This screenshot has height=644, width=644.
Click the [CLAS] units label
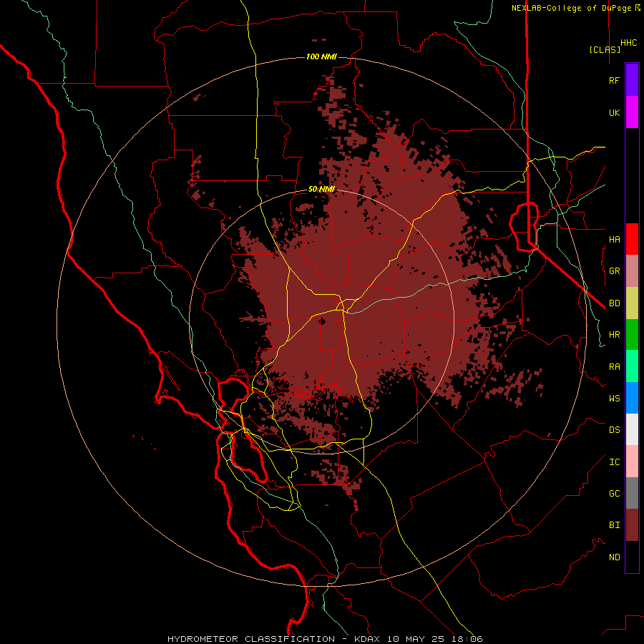605,49
